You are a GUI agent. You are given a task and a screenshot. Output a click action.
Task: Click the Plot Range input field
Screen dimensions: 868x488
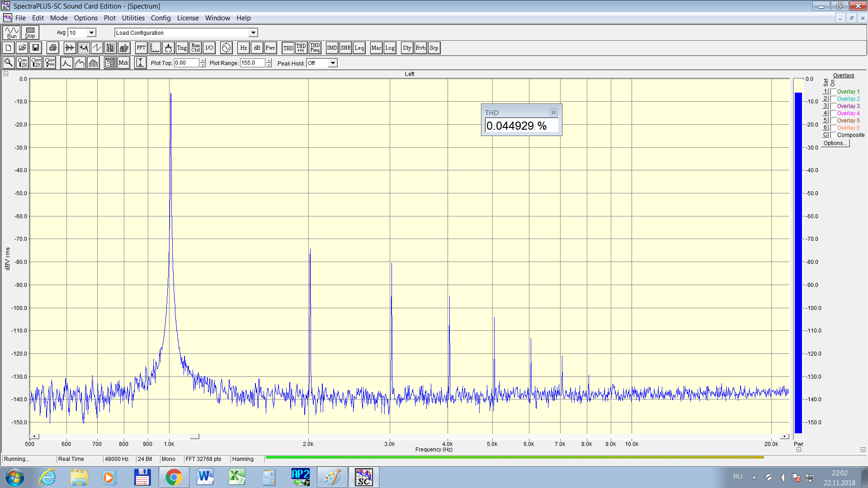click(x=252, y=63)
